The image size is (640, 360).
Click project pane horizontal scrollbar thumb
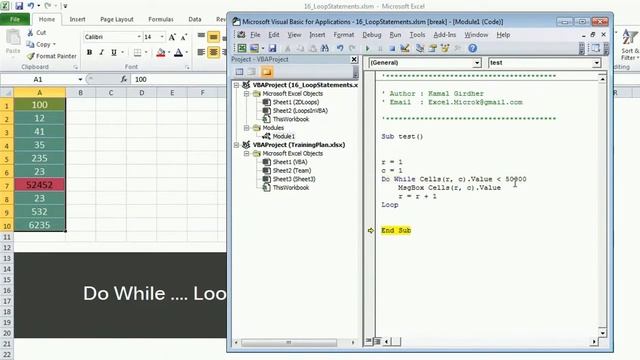click(289, 342)
